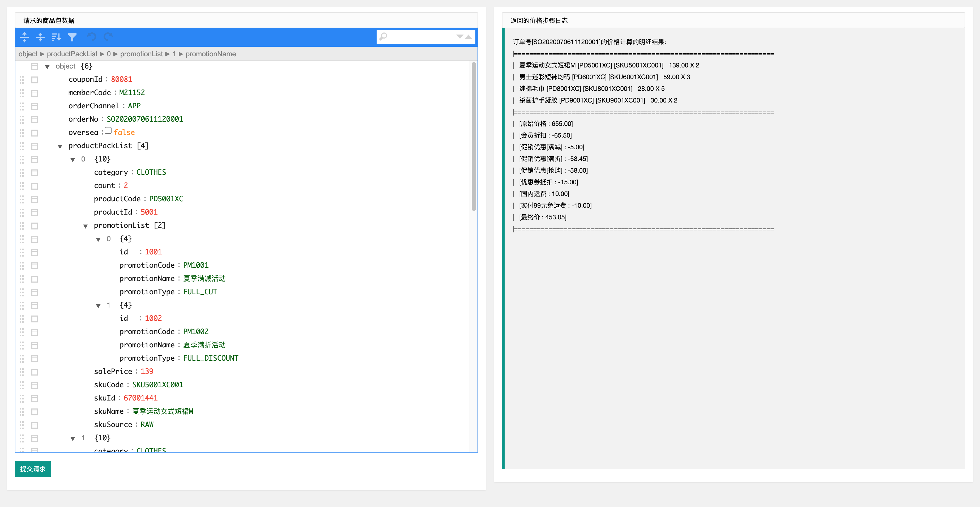Image resolution: width=980 pixels, height=507 pixels.
Task: Collapse the productPackList array
Action: click(60, 146)
